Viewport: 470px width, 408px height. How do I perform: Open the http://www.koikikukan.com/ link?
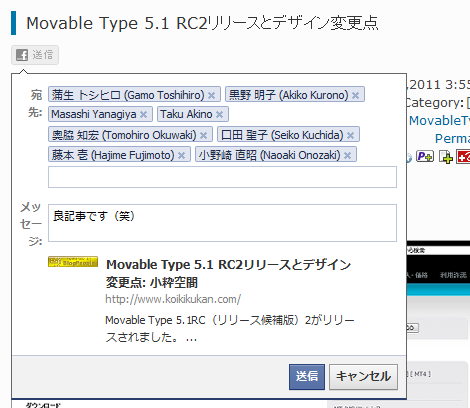173,299
